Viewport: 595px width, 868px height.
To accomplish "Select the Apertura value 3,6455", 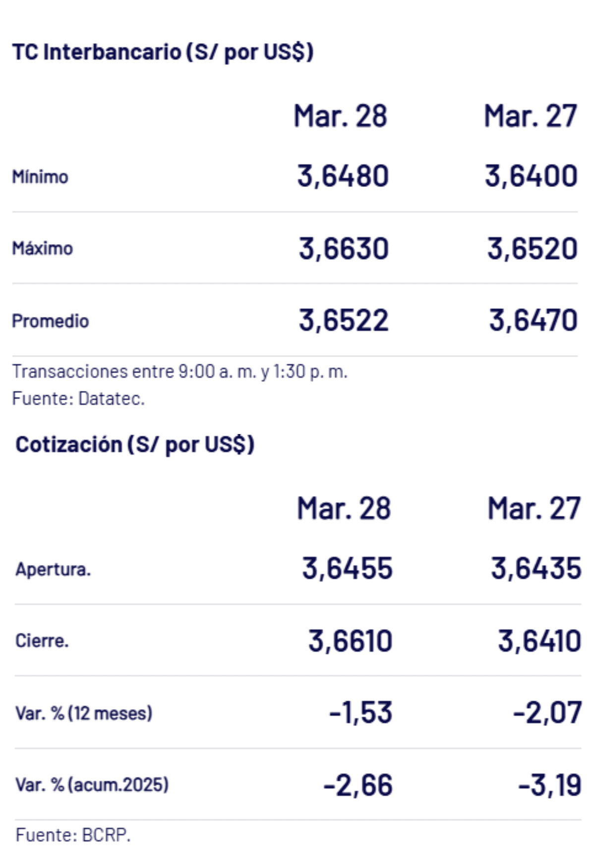I will point(347,568).
